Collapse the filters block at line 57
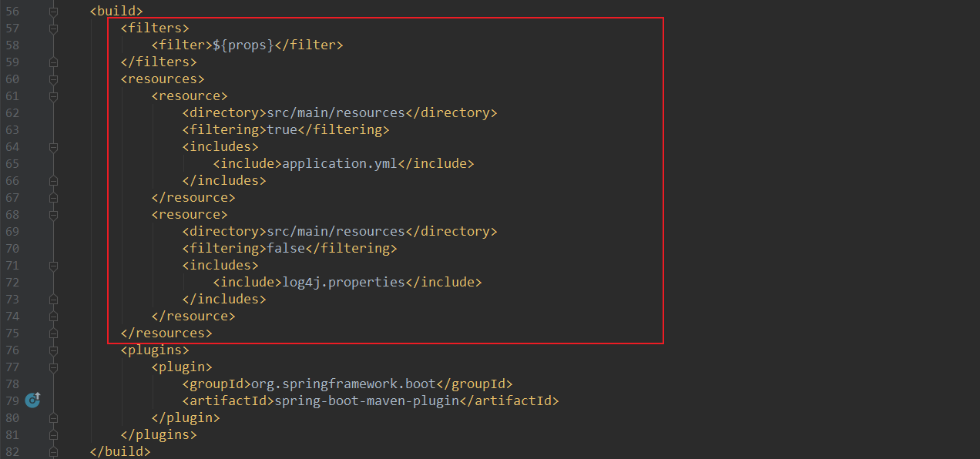The width and height of the screenshot is (980, 459). click(x=53, y=28)
